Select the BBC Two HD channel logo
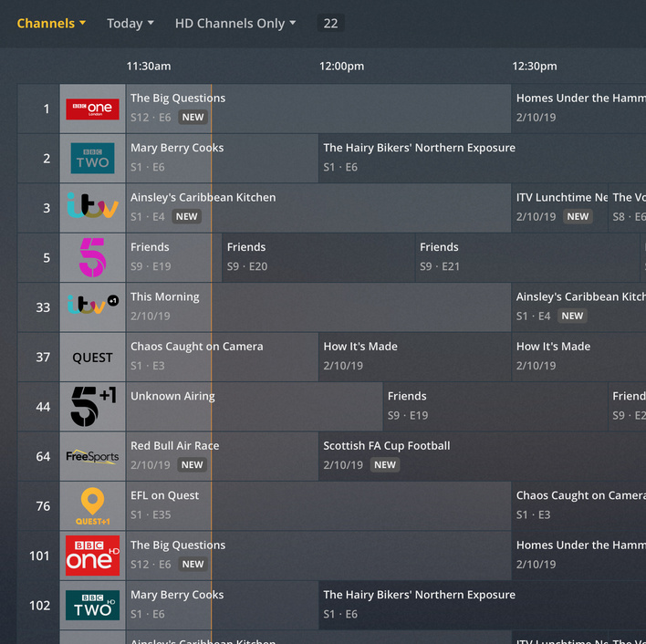The height and width of the screenshot is (644, 646). (x=93, y=606)
